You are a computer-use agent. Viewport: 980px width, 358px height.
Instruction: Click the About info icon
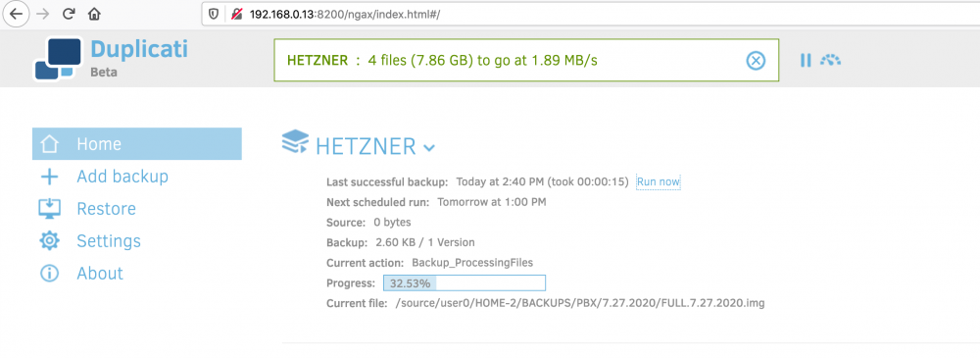pyautogui.click(x=49, y=274)
